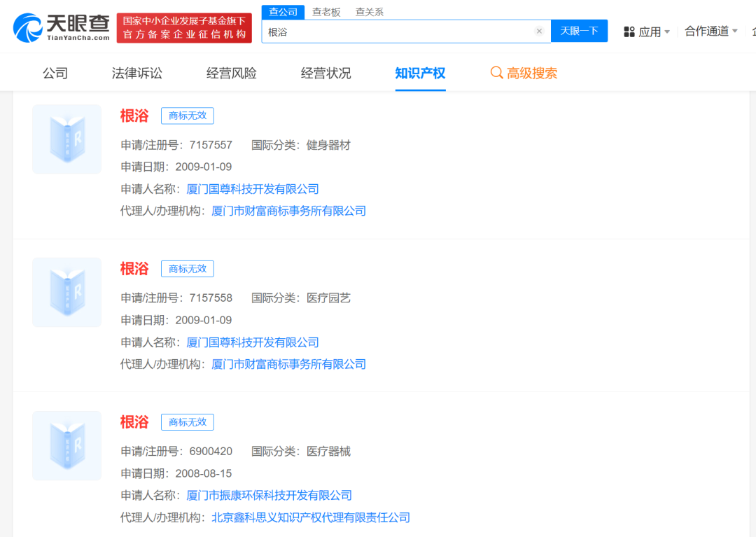This screenshot has width=756, height=537.
Task: Open trademark thumbnail for registration 7157557
Action: (67, 139)
